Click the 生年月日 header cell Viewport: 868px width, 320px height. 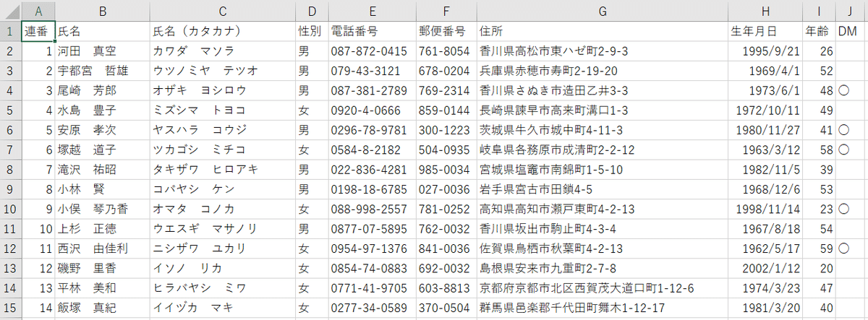766,32
